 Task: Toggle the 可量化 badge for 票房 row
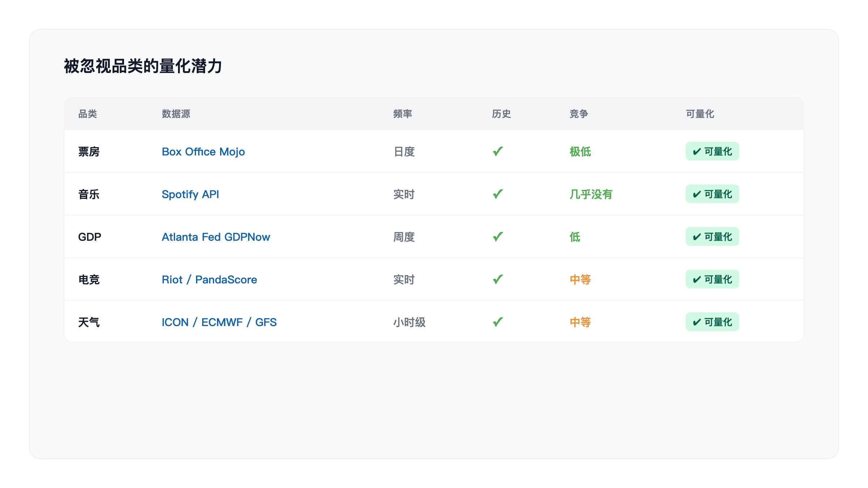(712, 151)
